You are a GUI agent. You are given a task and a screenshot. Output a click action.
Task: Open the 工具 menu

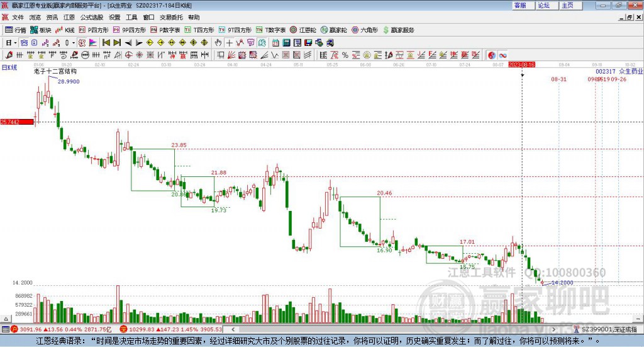point(131,17)
